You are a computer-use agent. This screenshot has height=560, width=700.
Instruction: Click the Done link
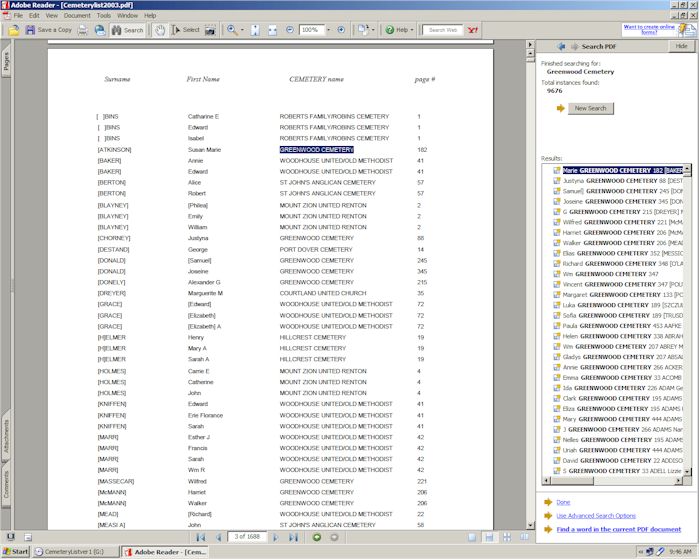click(563, 502)
